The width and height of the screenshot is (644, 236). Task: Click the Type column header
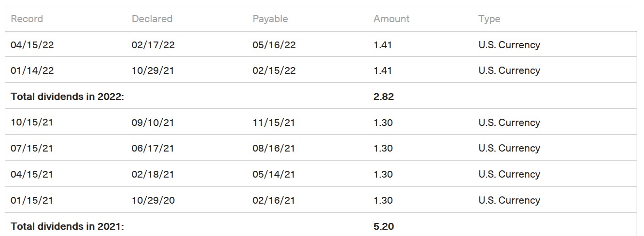click(489, 19)
